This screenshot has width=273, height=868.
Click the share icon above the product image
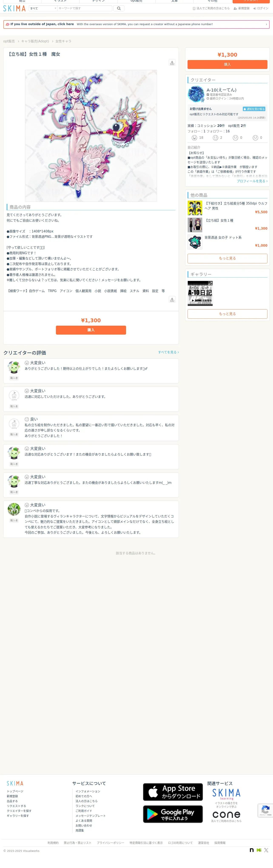[x=172, y=63]
